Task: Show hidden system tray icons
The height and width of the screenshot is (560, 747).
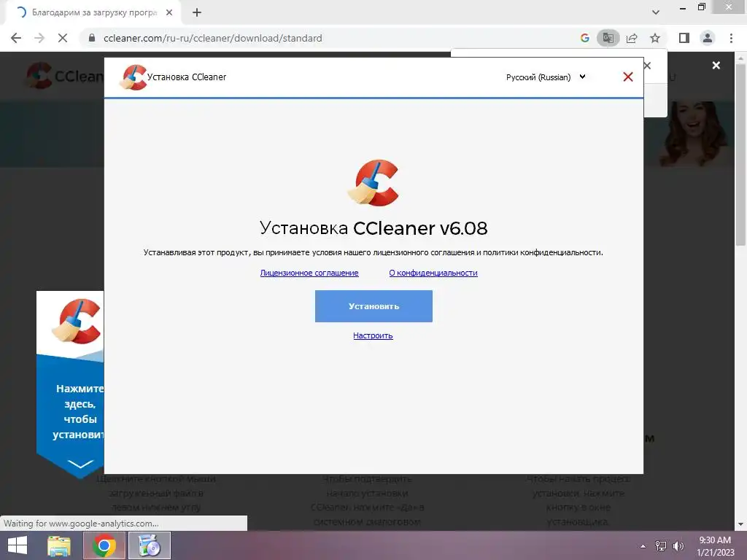Action: tap(643, 546)
